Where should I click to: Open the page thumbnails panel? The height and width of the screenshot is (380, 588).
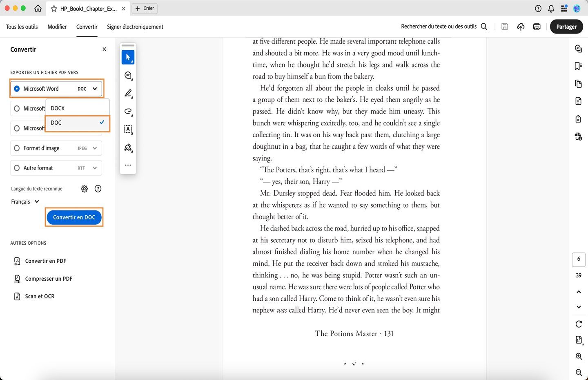tap(578, 84)
